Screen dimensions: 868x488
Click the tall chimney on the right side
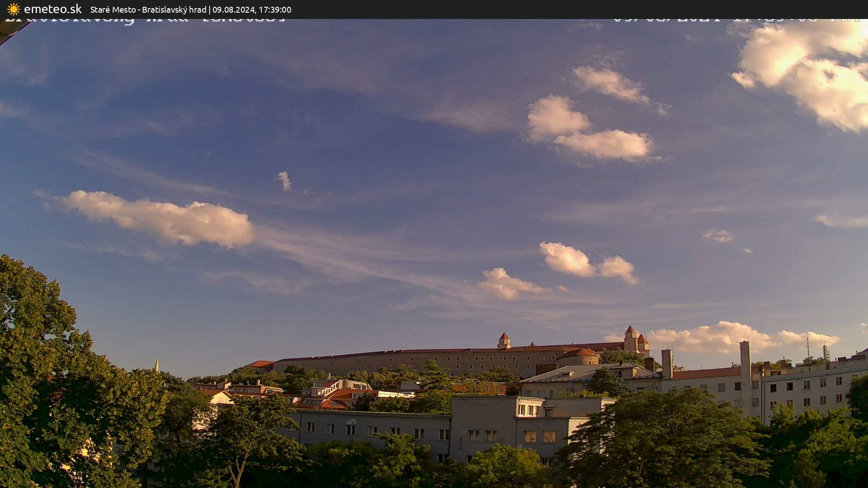(x=744, y=361)
